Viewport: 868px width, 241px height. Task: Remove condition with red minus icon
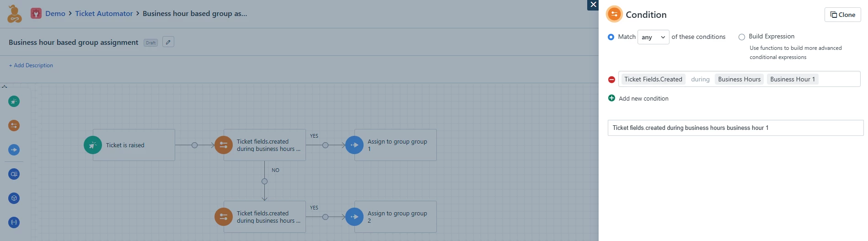[x=611, y=80]
